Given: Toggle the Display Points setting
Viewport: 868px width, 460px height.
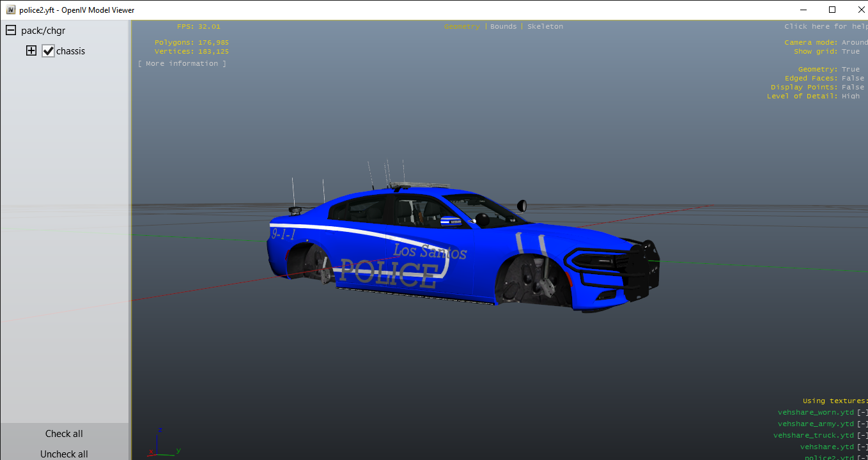Looking at the screenshot, I should pyautogui.click(x=853, y=88).
